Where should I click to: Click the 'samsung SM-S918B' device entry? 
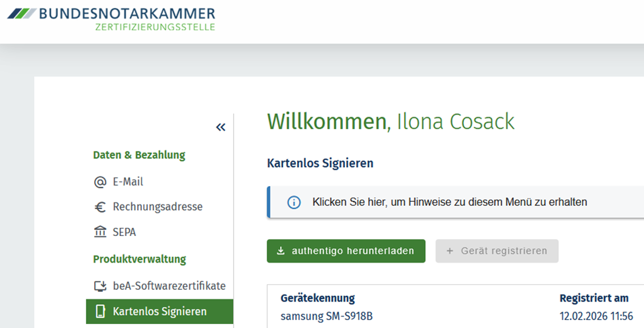[326, 316]
